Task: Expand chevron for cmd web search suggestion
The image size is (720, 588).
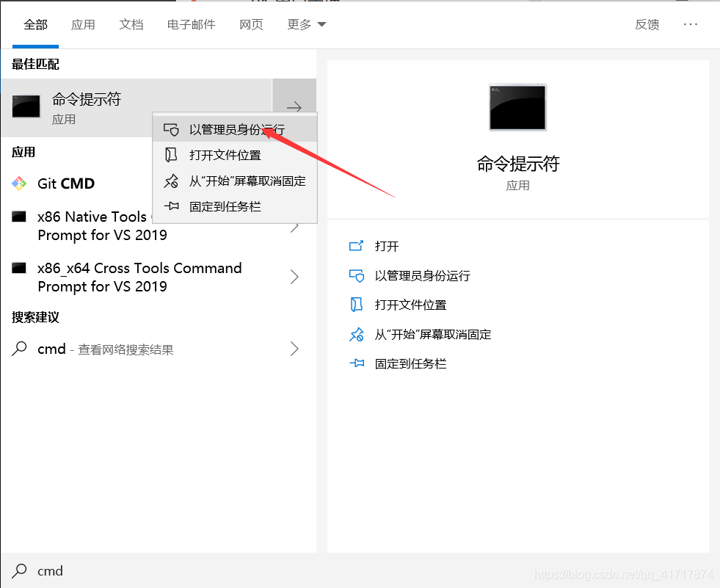Action: coord(295,349)
